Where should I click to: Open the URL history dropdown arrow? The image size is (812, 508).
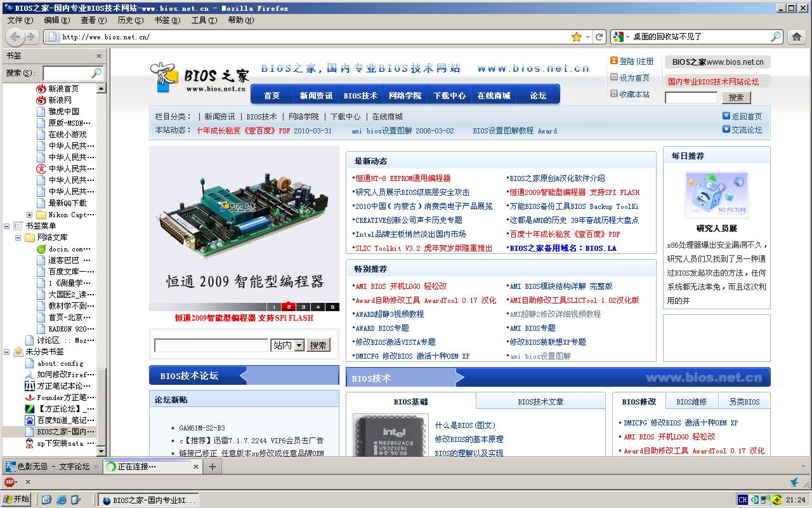[x=587, y=37]
